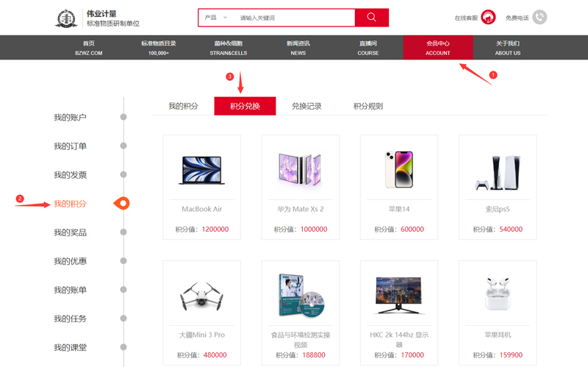
Task: Click the 188800 points value
Action: (314, 355)
